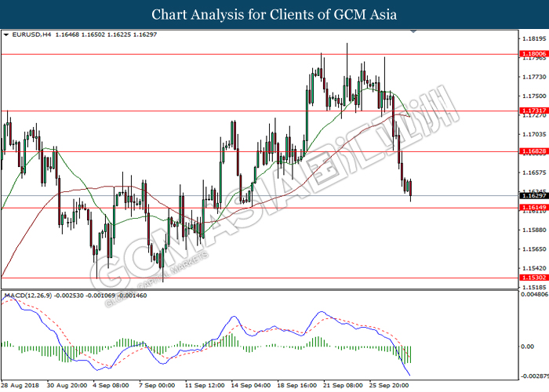Click the MACD scale value 0.00
The image size is (549, 392).
point(528,347)
